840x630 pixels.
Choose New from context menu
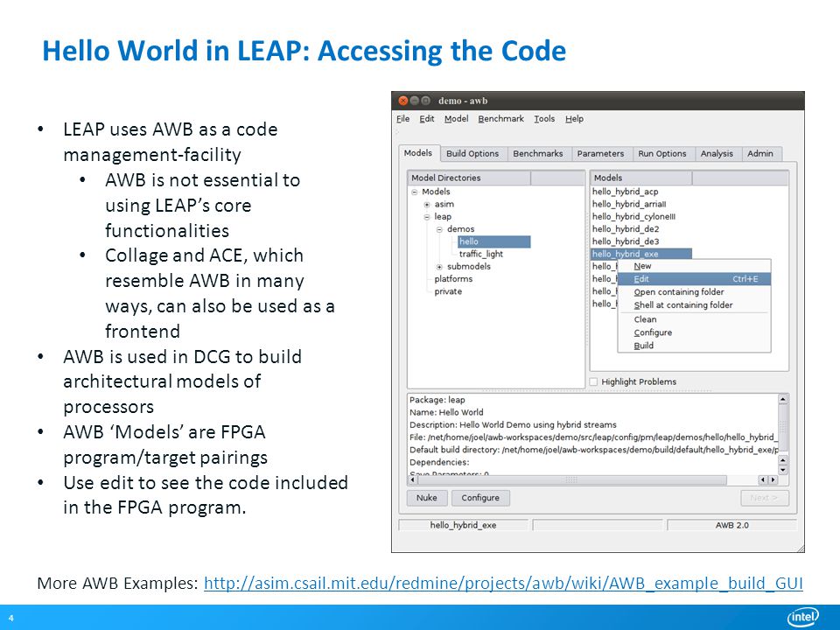tap(694, 266)
